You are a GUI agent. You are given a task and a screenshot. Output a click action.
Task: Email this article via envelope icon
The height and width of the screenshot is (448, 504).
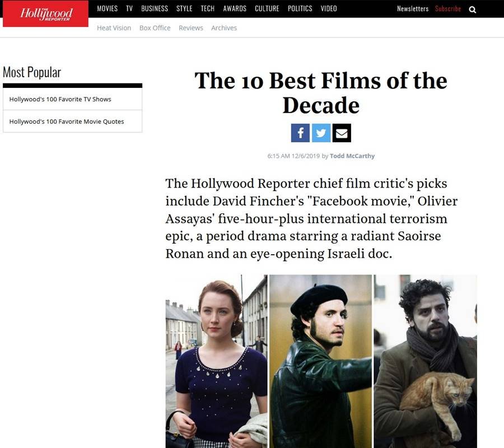pyautogui.click(x=342, y=133)
